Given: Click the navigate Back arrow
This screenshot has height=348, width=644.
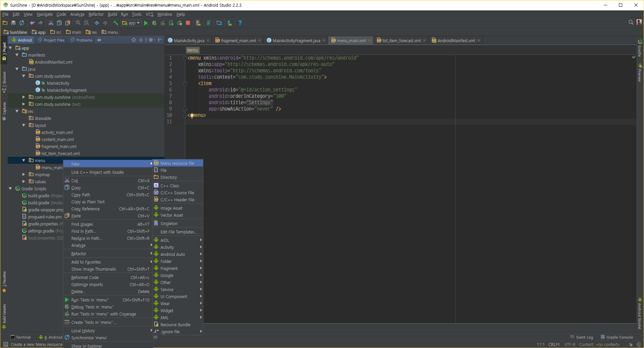Looking at the screenshot, I should click(97, 23).
